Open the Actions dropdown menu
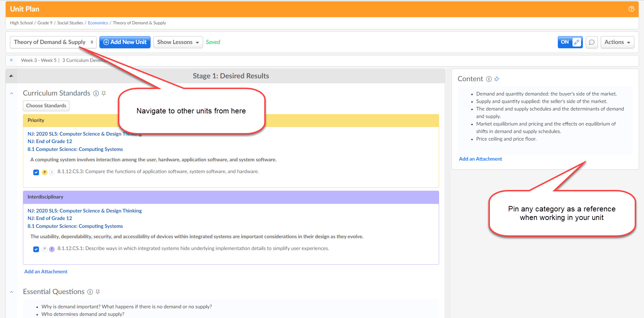The image size is (644, 318). point(617,42)
